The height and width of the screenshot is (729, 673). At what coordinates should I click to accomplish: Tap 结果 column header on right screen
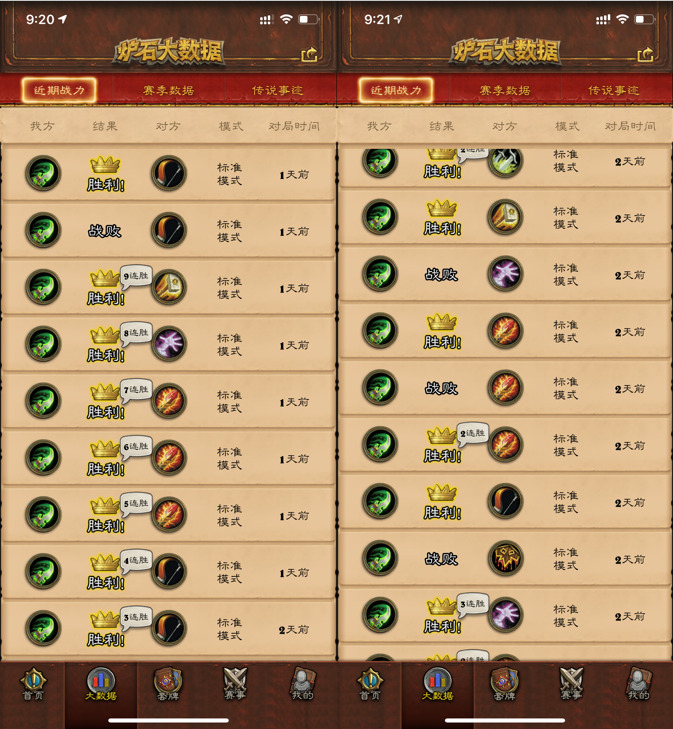[x=442, y=126]
